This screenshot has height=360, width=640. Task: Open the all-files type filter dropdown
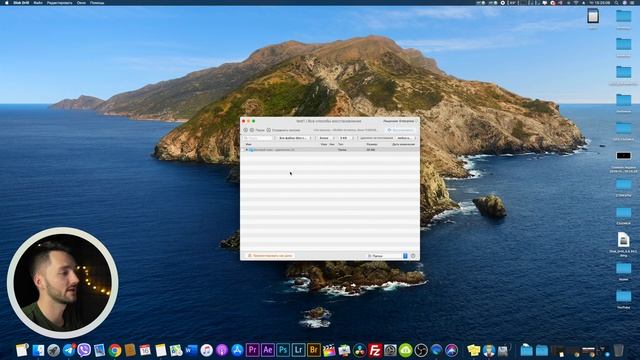tap(295, 138)
